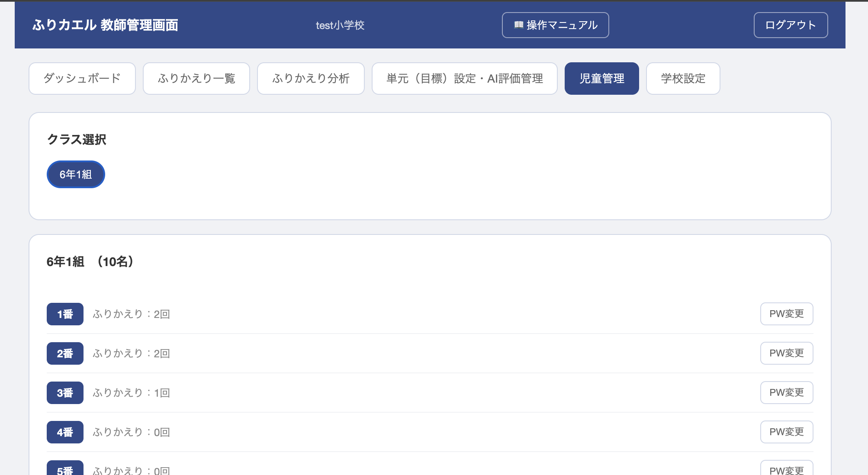Select the 3番 number badge
The width and height of the screenshot is (868, 475).
[65, 393]
